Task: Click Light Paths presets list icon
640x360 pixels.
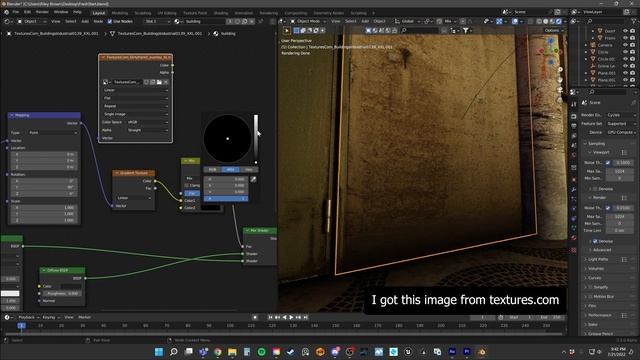Action: 624,259
